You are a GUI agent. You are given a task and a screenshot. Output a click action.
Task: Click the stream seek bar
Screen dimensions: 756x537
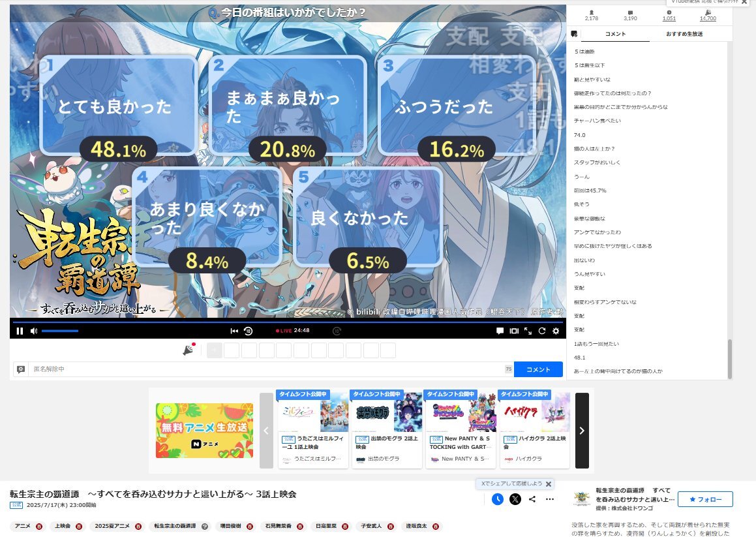(288, 321)
